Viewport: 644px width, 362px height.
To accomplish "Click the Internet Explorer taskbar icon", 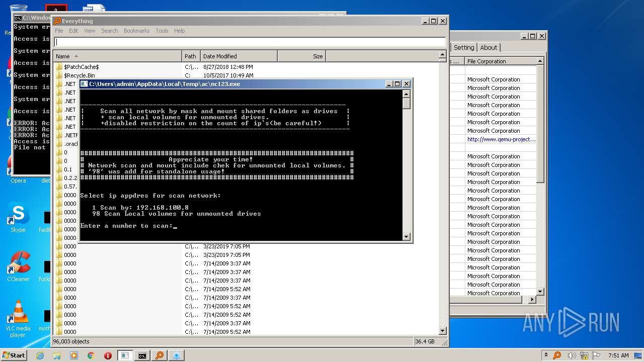I will (40, 355).
